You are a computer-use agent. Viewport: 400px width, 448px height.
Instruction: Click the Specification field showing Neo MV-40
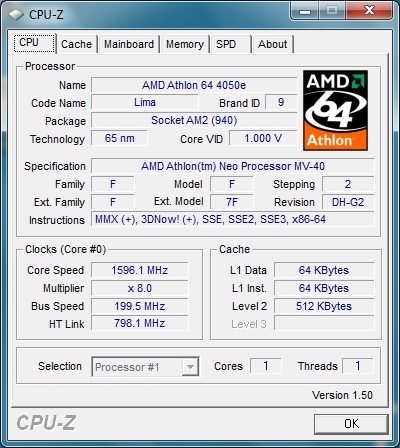click(x=233, y=166)
